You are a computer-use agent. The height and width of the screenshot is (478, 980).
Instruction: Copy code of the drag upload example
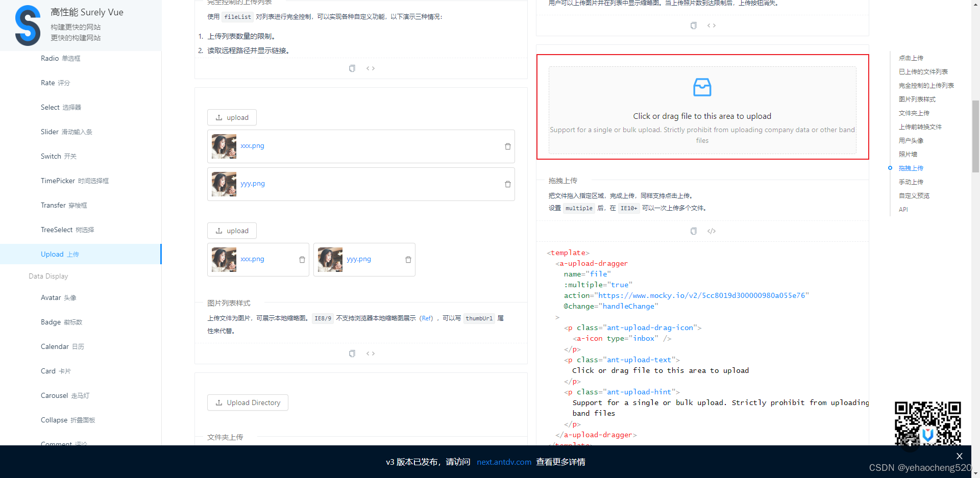(x=693, y=231)
